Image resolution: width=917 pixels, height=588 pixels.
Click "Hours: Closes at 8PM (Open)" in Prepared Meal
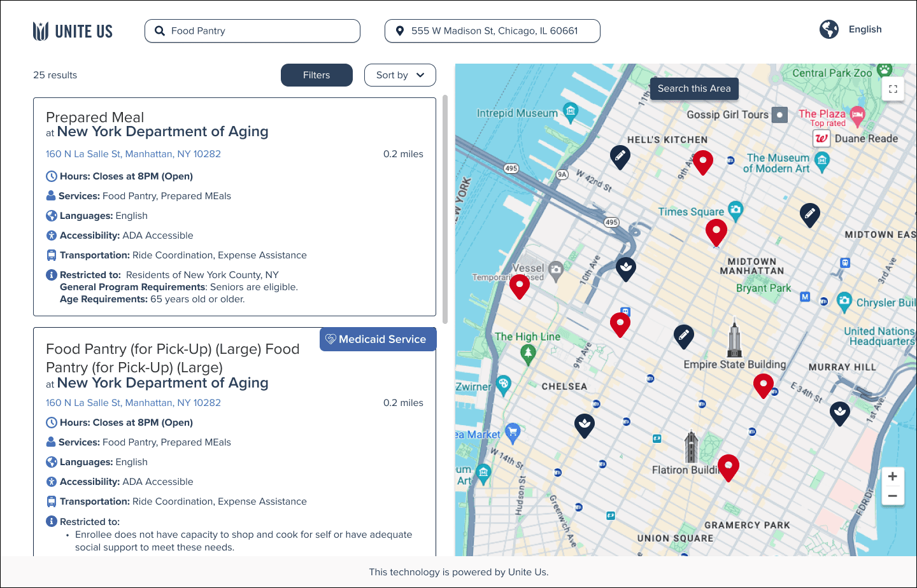click(x=126, y=176)
